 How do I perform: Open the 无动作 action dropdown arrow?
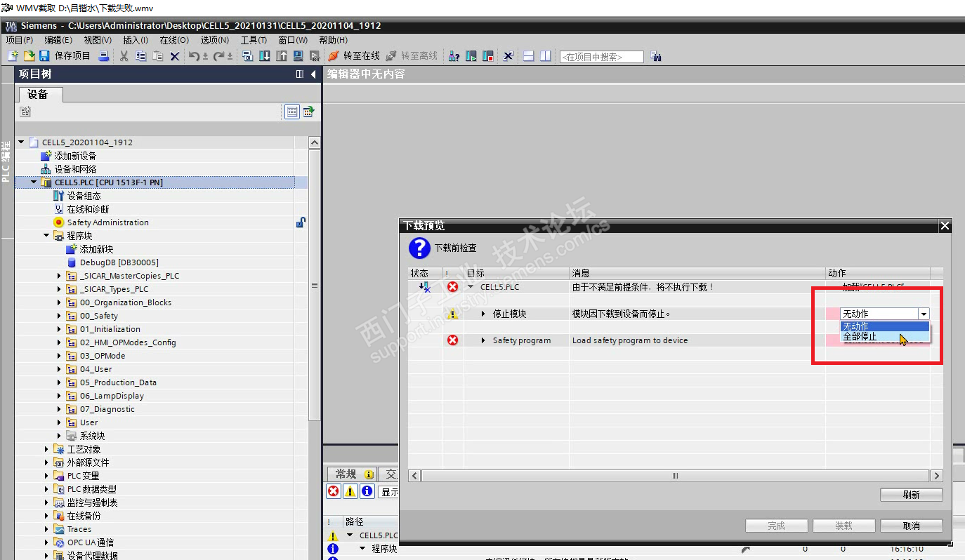[x=924, y=314]
